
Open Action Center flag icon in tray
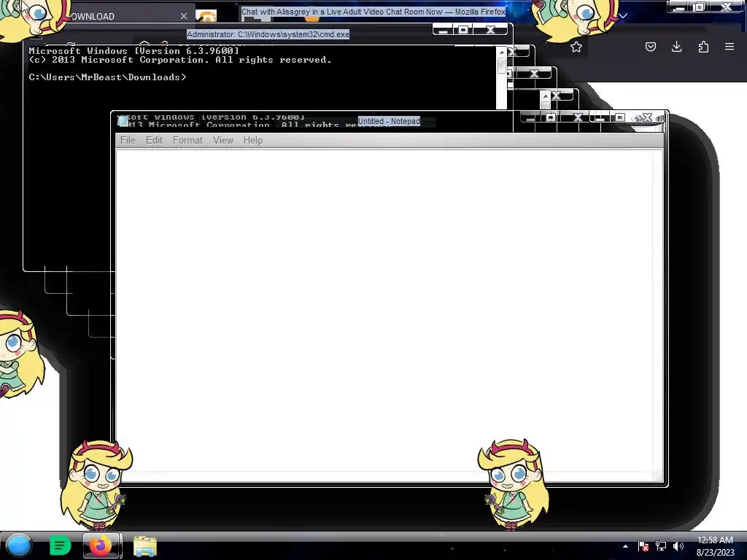click(x=643, y=546)
